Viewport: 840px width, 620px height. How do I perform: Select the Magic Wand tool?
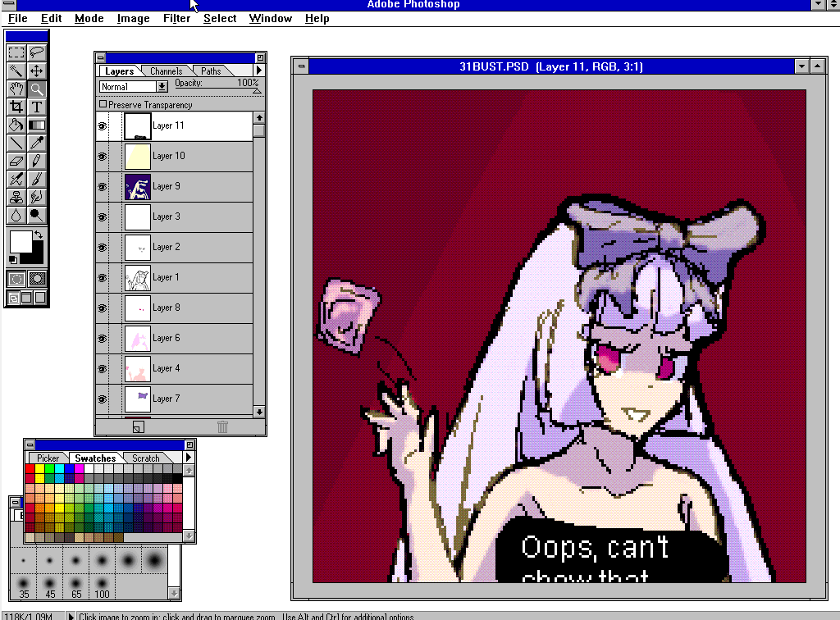tap(16, 71)
